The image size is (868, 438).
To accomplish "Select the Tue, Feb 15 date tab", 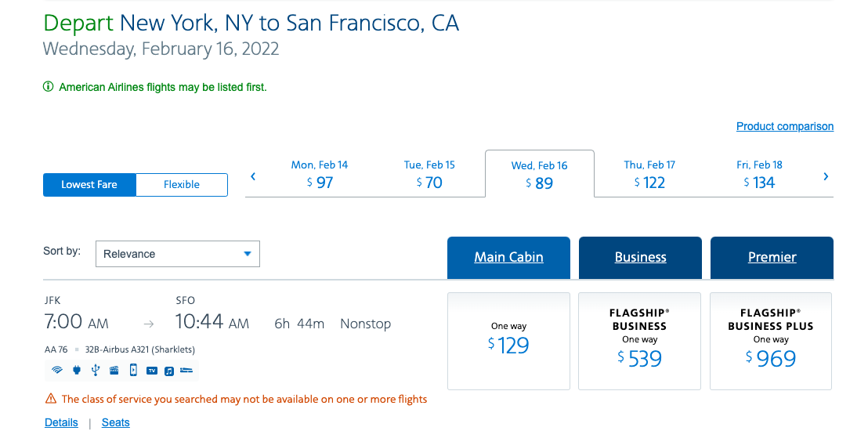I will pos(429,175).
